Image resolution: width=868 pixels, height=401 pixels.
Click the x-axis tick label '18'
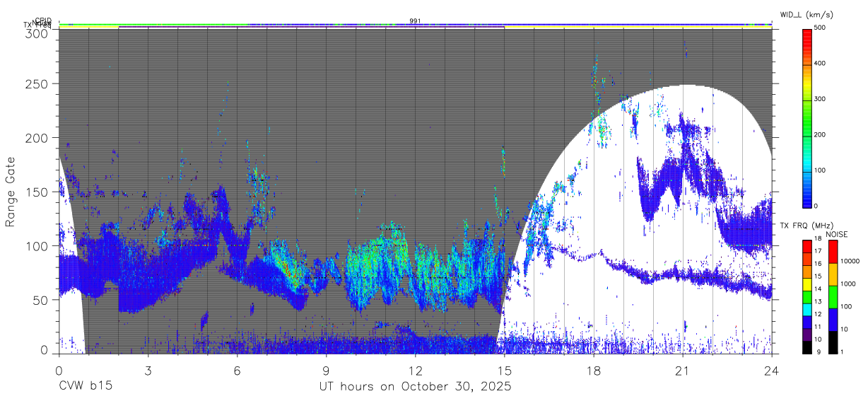point(593,371)
